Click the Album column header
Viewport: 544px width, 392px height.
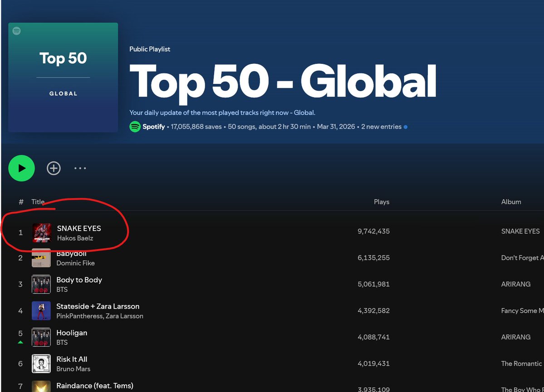511,202
